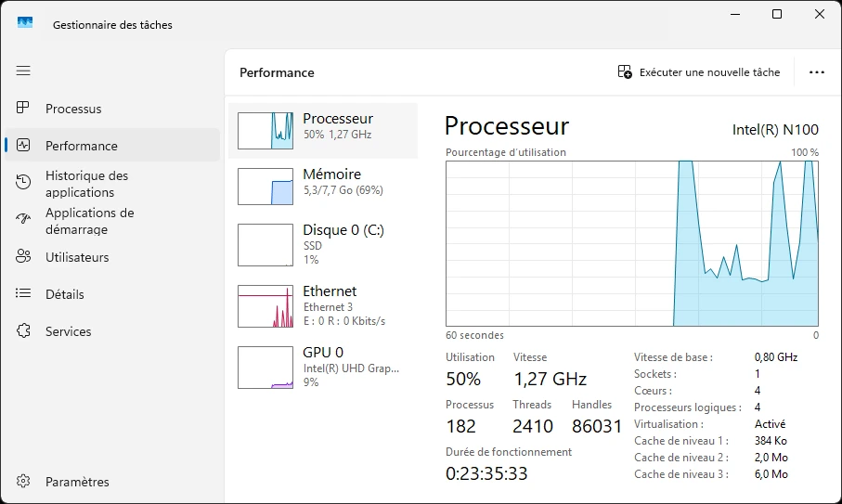The width and height of the screenshot is (842, 504).
Task: Click the Ethernet mini graph thumbnail
Action: click(266, 306)
